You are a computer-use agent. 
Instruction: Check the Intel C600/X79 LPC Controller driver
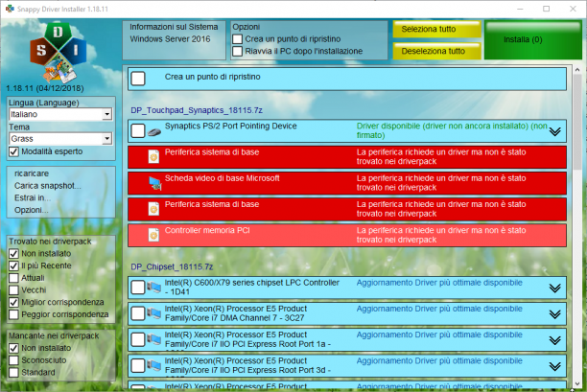click(138, 288)
